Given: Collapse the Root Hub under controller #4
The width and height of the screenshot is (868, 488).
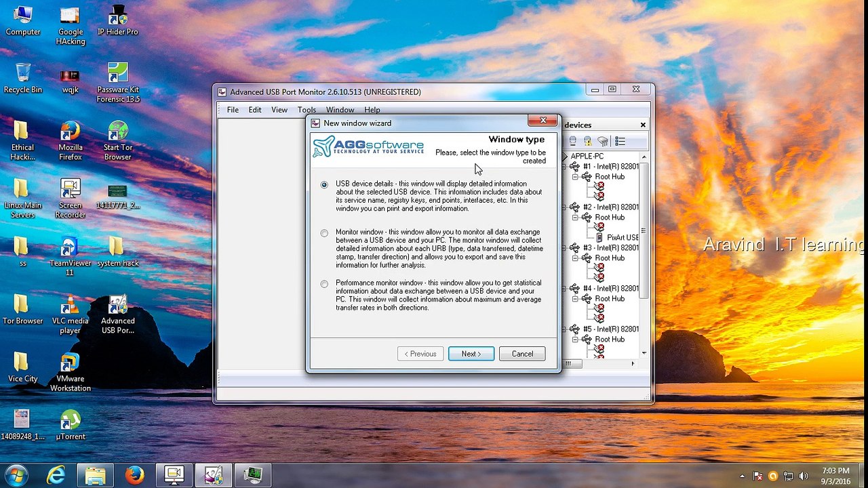Looking at the screenshot, I should pyautogui.click(x=575, y=299).
